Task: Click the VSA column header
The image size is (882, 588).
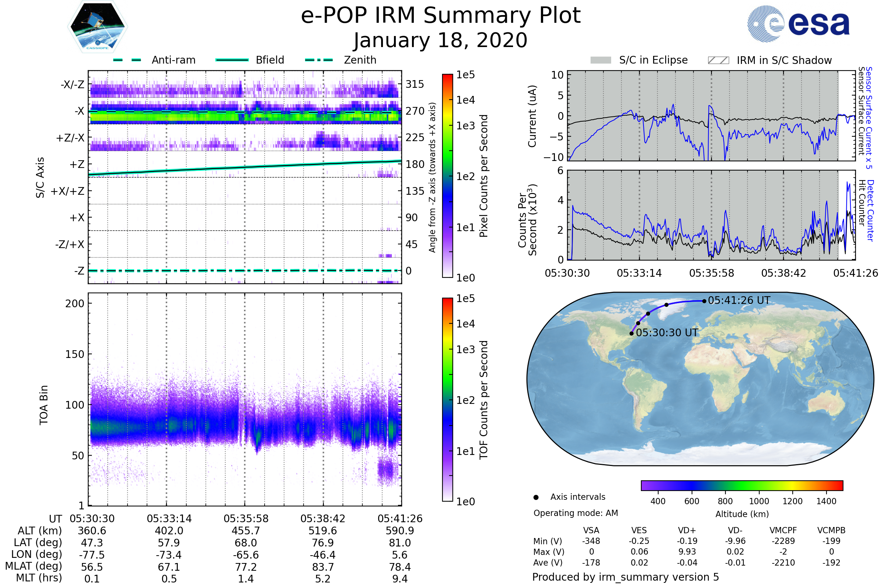Action: click(x=591, y=530)
